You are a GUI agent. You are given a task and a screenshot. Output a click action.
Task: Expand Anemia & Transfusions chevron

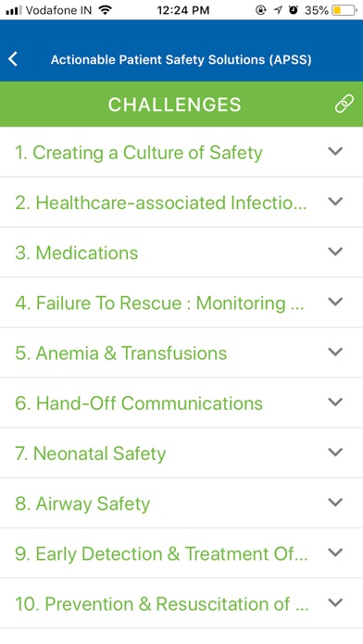pyautogui.click(x=335, y=352)
